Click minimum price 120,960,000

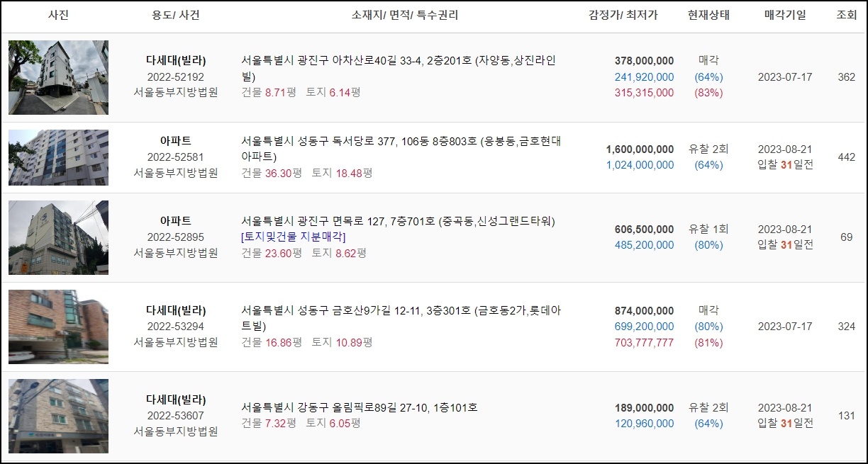coord(645,424)
